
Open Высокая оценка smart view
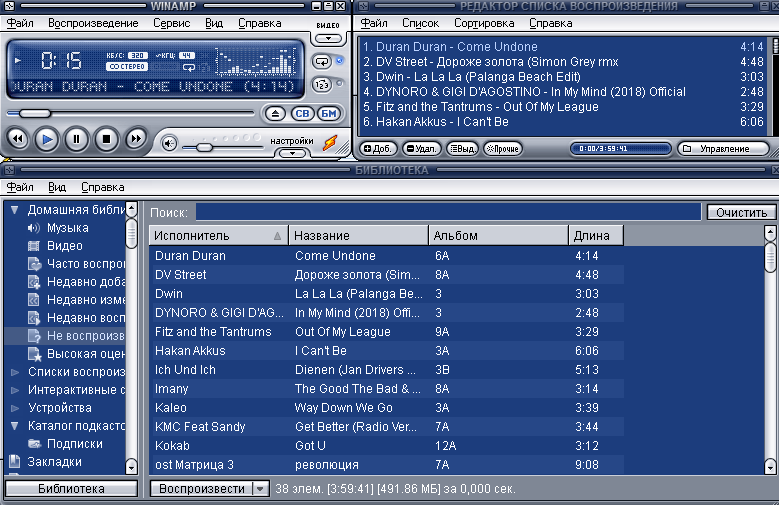76,354
